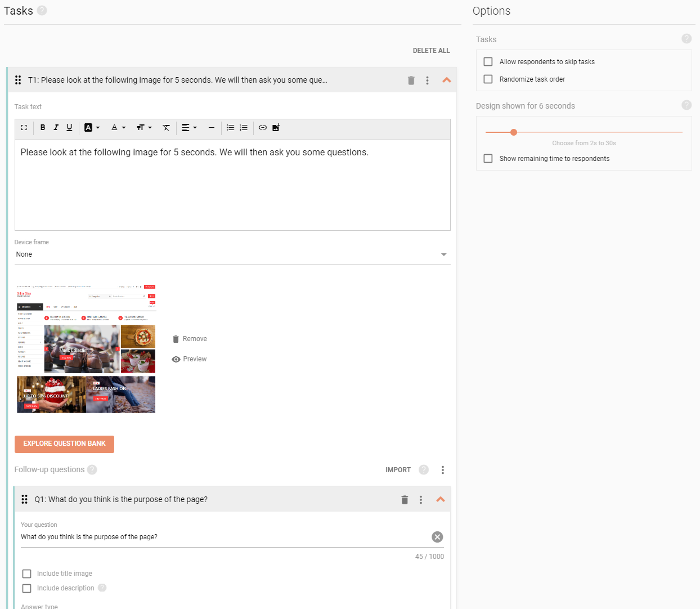The image size is (700, 609).
Task: Click help icon beside Follow-up questions
Action: [92, 469]
